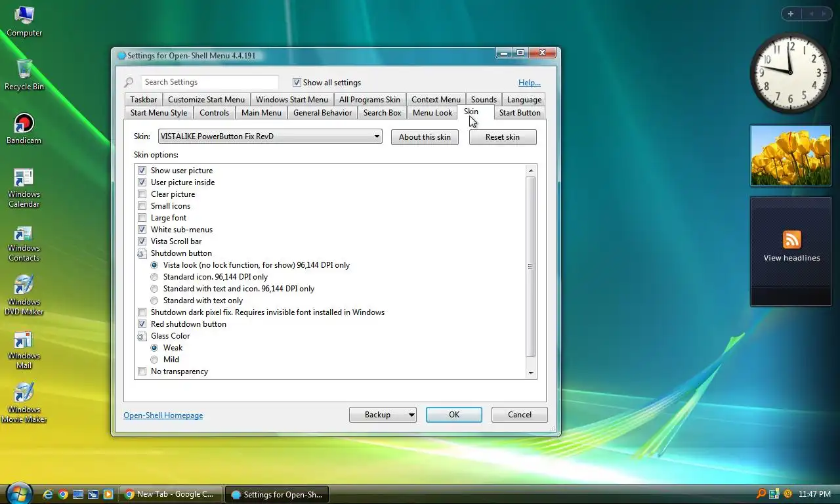Click the RSS feed headlines icon
The width and height of the screenshot is (840, 504).
click(791, 240)
